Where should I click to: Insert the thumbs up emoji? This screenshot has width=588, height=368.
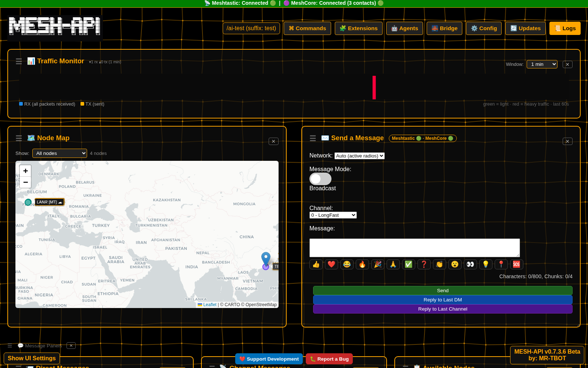point(316,264)
